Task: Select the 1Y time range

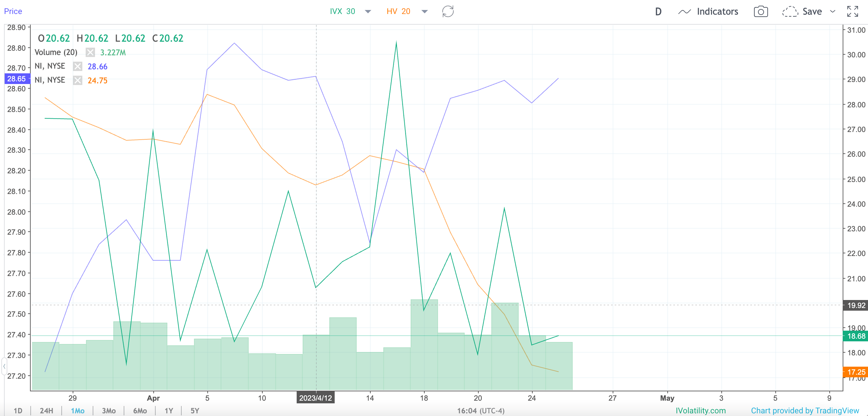Action: pyautogui.click(x=169, y=411)
